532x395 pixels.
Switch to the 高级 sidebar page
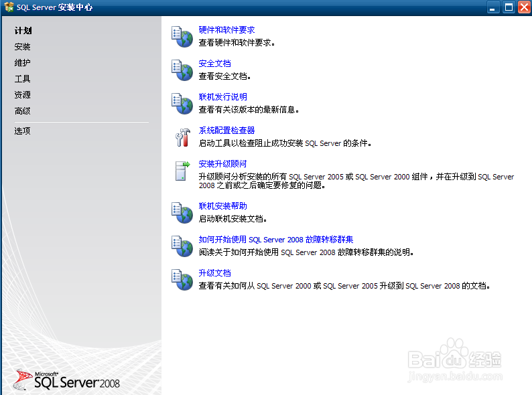click(22, 111)
